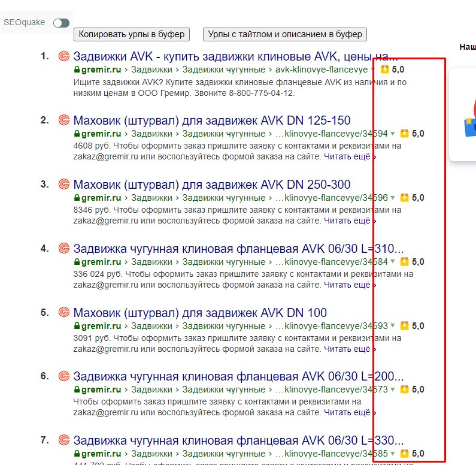This screenshot has width=476, height=465.
Task: Open gremir.ru domain link in result 5
Action: [x=101, y=326]
